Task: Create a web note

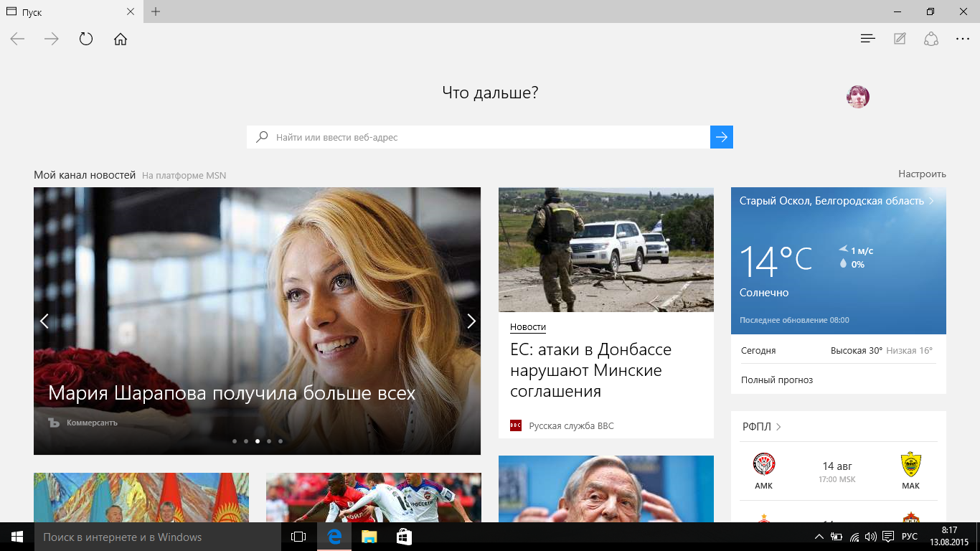Action: click(x=900, y=39)
